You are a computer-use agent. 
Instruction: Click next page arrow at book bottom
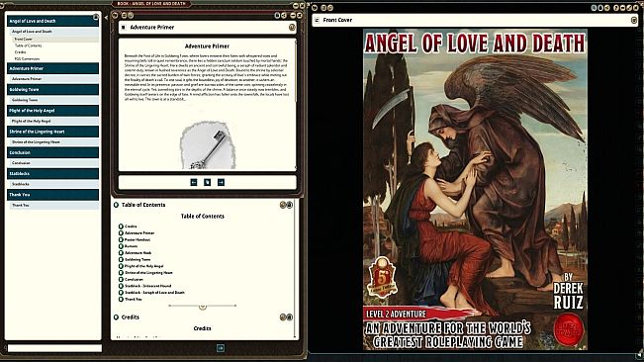(221, 348)
